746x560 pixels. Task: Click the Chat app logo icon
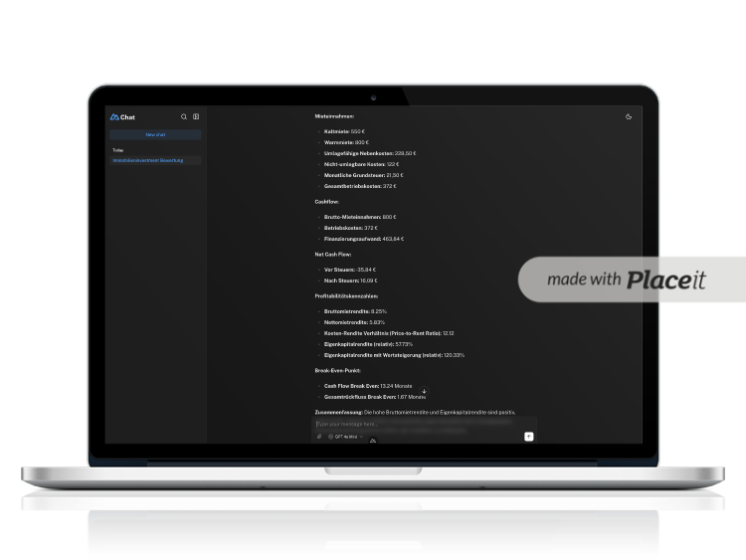coord(114,116)
